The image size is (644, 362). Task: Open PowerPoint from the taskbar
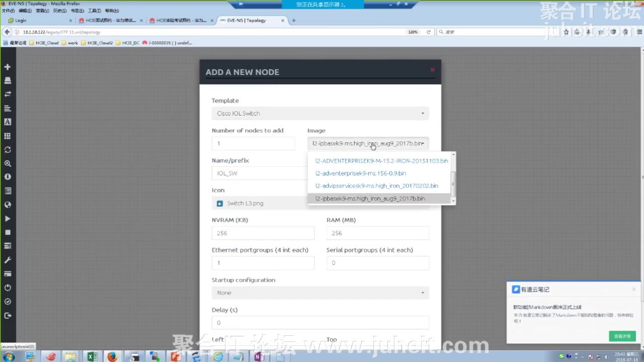176,356
